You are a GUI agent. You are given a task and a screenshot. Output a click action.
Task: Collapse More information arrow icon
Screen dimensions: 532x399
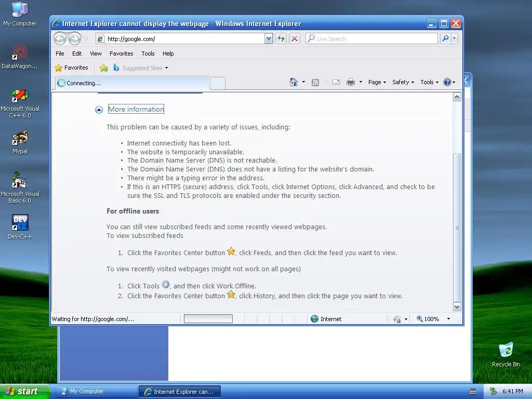pos(99,110)
